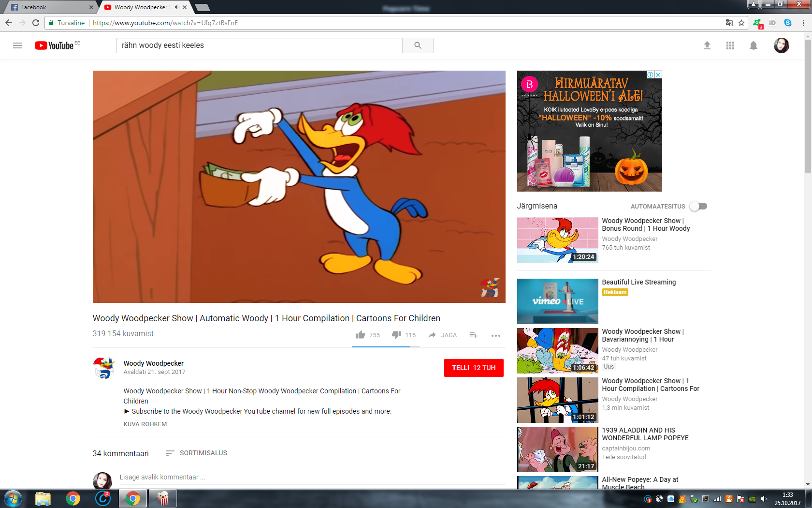The width and height of the screenshot is (812, 508).
Task: Open the Woody Woodpecker channel name link
Action: point(153,363)
